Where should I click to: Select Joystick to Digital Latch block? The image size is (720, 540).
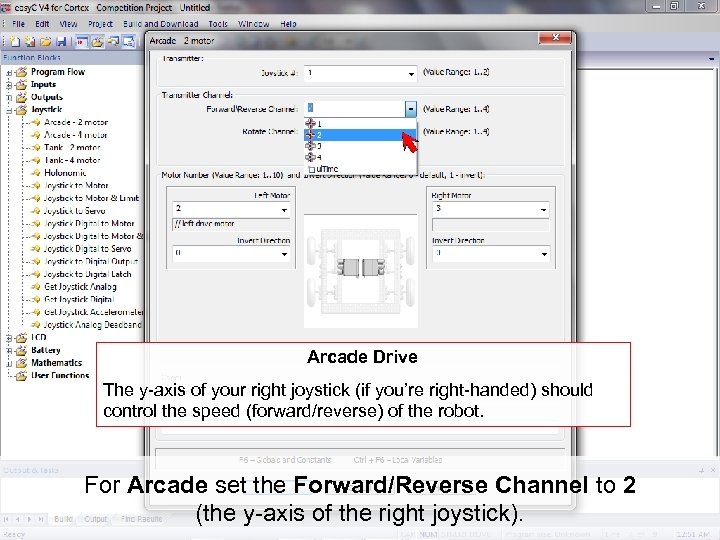pyautogui.click(x=87, y=274)
